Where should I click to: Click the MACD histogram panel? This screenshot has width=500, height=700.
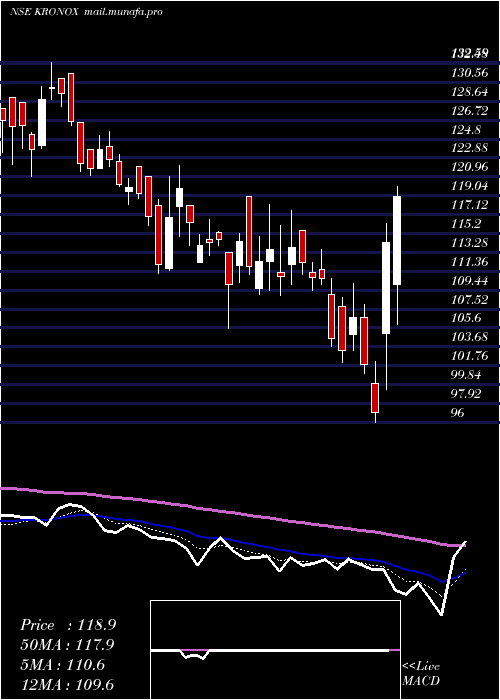coord(275,650)
